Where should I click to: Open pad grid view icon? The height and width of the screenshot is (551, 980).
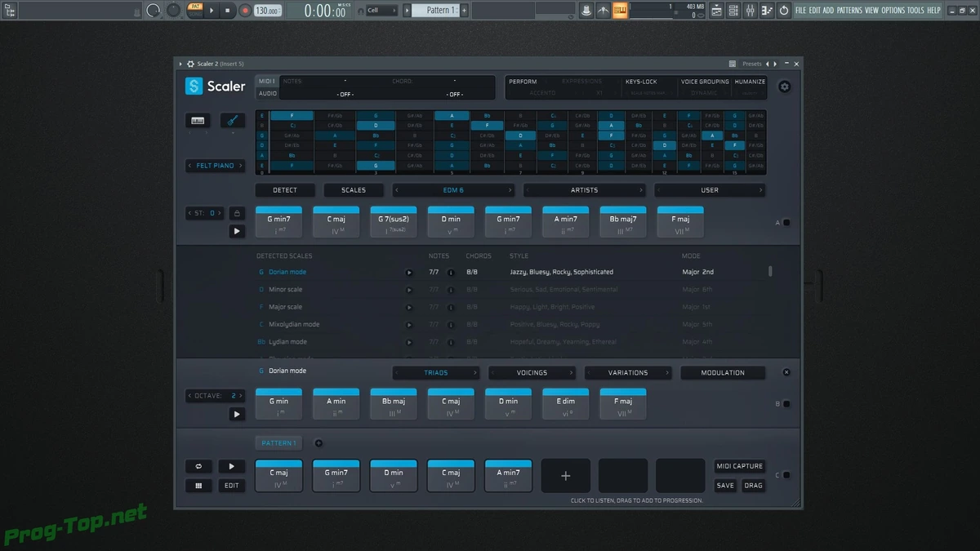coord(198,485)
